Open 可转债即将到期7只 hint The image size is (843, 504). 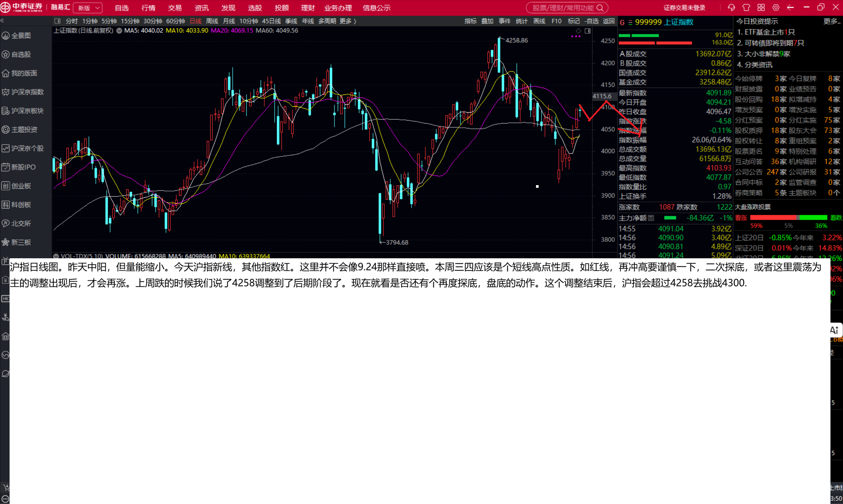770,43
